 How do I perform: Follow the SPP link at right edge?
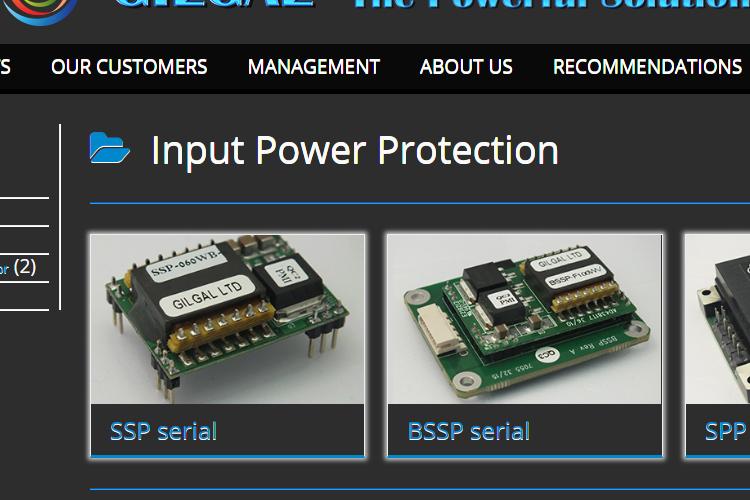[x=727, y=431]
